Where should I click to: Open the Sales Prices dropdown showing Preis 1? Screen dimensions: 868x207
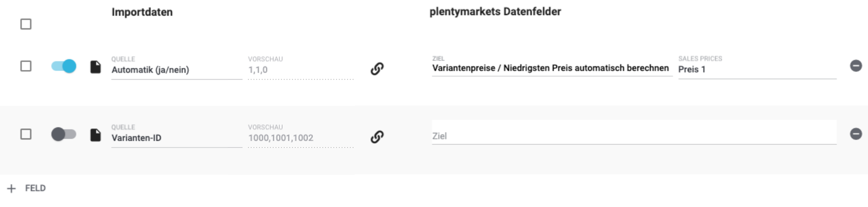pos(756,70)
